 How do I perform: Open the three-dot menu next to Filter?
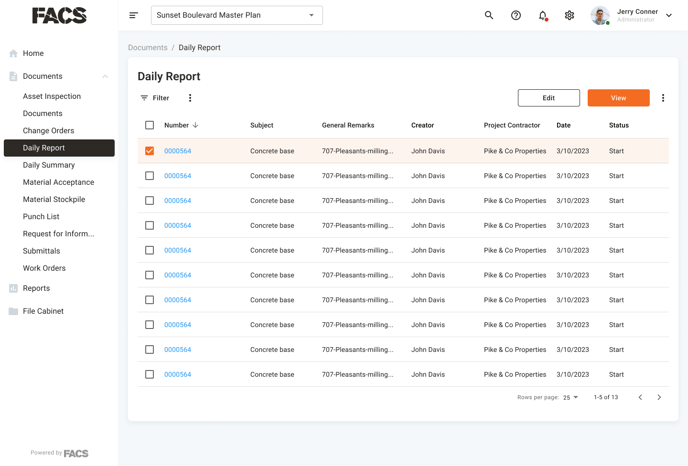(x=190, y=98)
